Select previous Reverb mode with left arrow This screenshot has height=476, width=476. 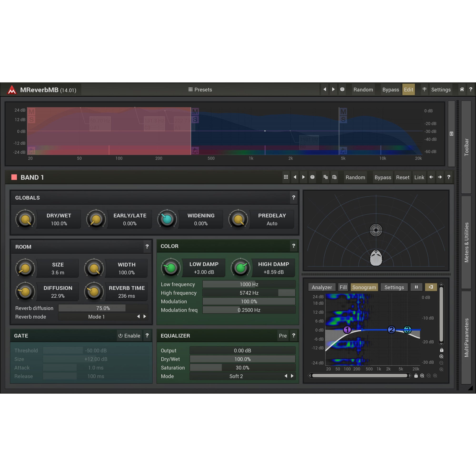click(x=139, y=317)
